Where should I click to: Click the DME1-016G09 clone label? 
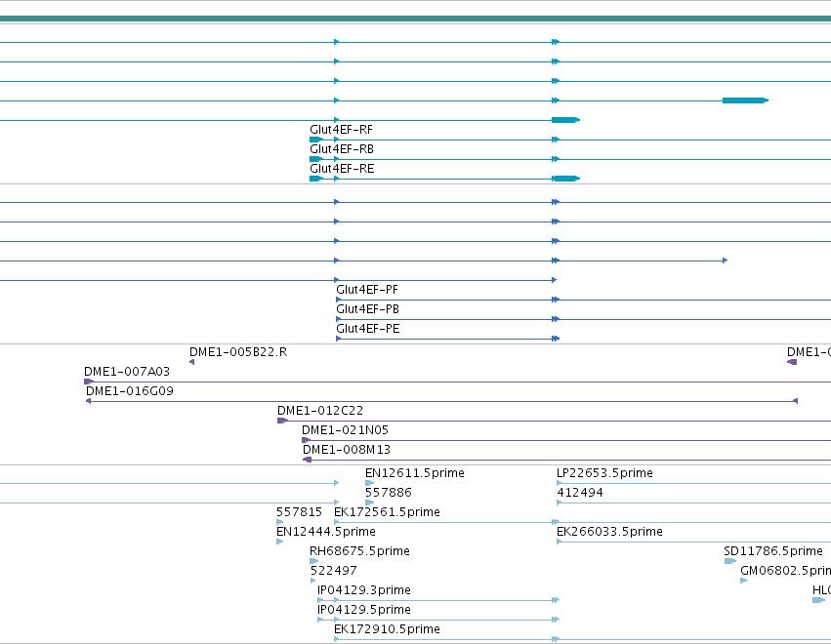point(129,391)
